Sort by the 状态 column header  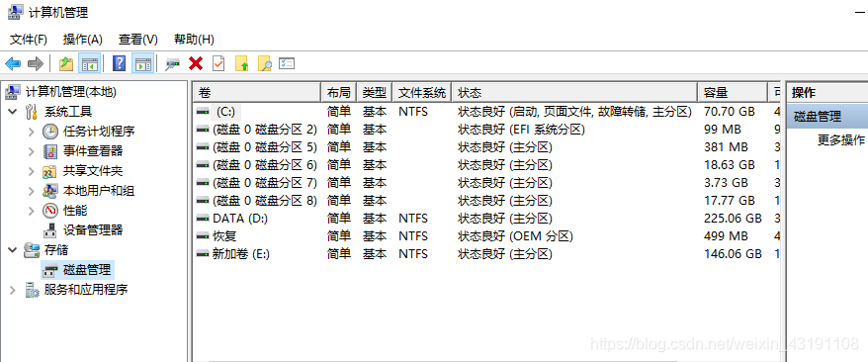574,92
